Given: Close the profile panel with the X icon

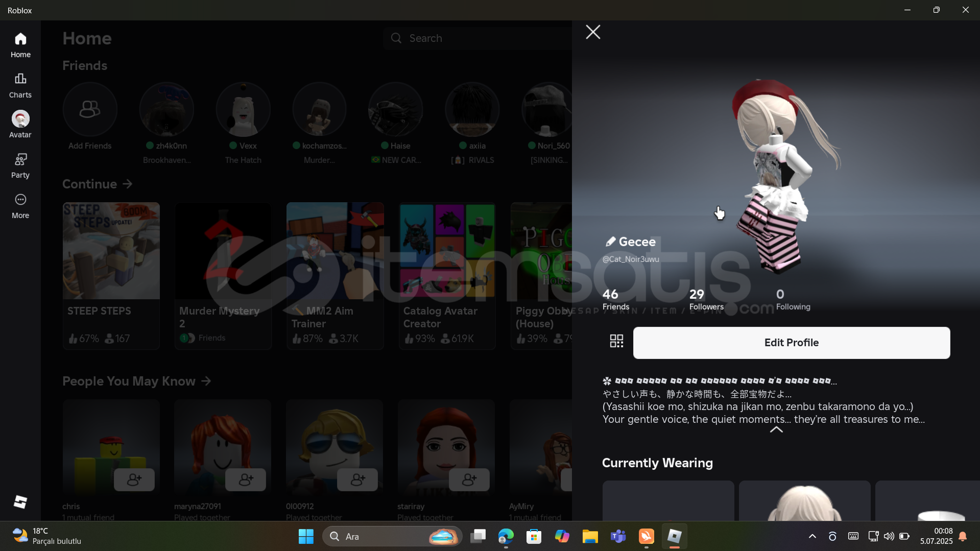Looking at the screenshot, I should (593, 32).
